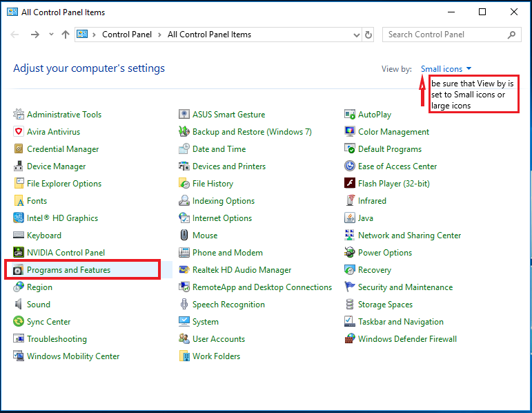
Task: Click the Programs and Features icon
Action: pos(19,269)
